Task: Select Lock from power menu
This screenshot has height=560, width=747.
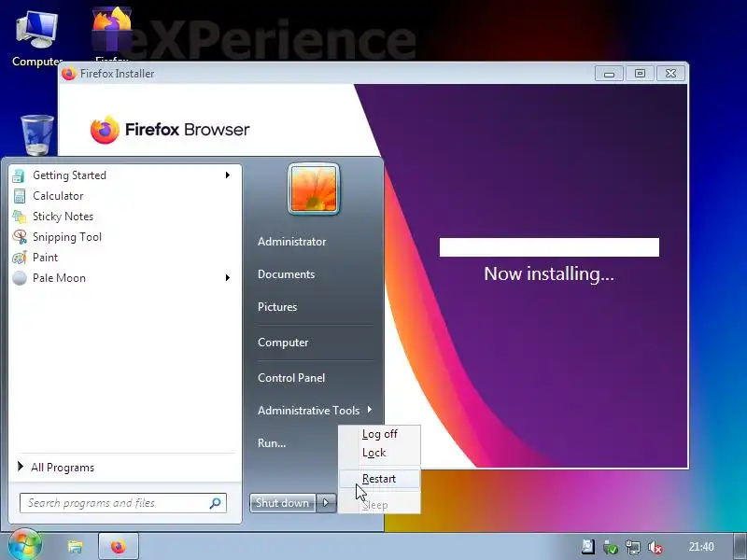Action: pyautogui.click(x=379, y=453)
